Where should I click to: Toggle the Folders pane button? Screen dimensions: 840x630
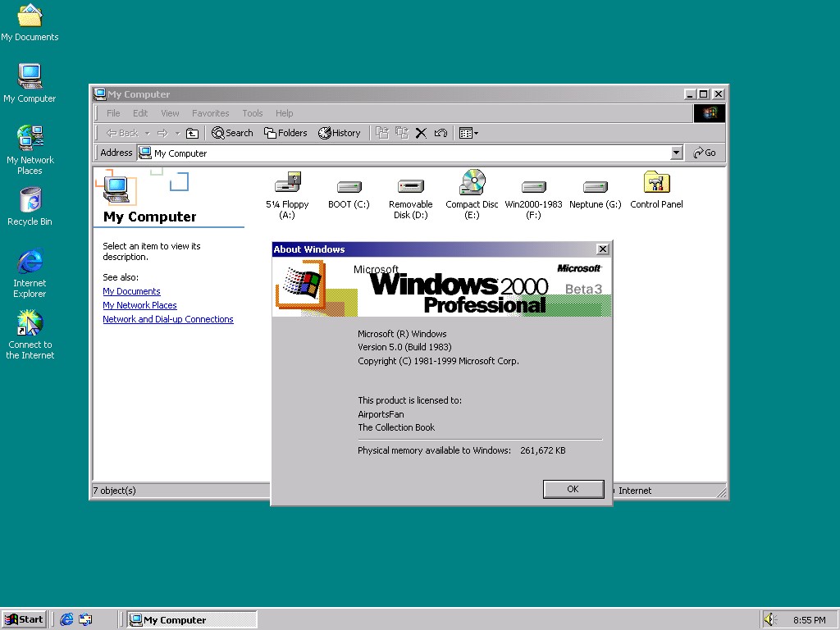(285, 133)
